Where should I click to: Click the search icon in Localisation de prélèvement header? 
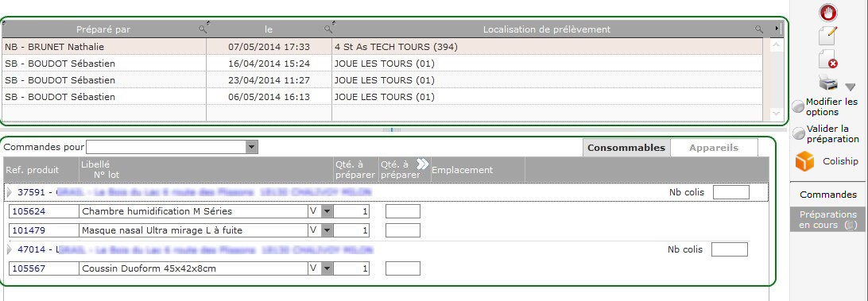[x=759, y=29]
